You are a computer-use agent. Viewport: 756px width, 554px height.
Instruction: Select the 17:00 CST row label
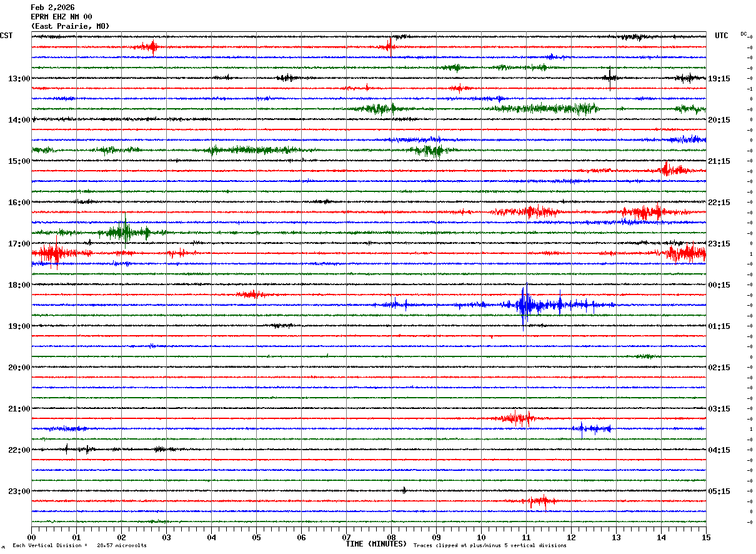[19, 244]
